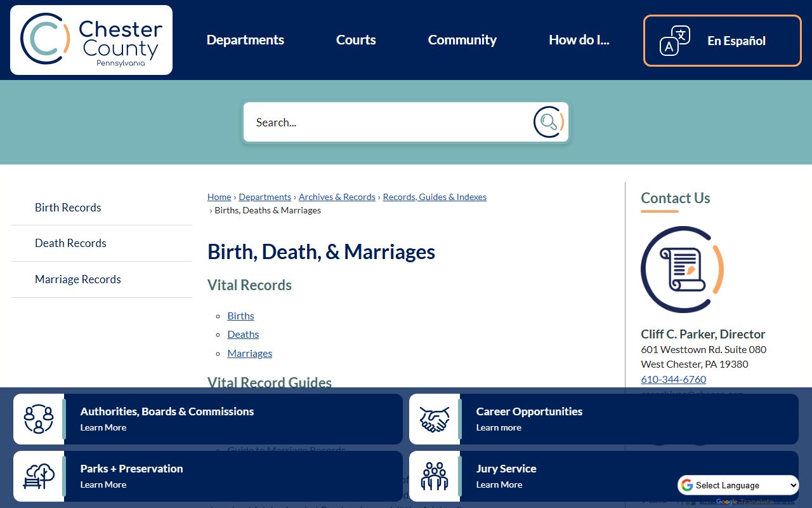The height and width of the screenshot is (508, 812).
Task: Open the Departments menu
Action: coord(246,40)
